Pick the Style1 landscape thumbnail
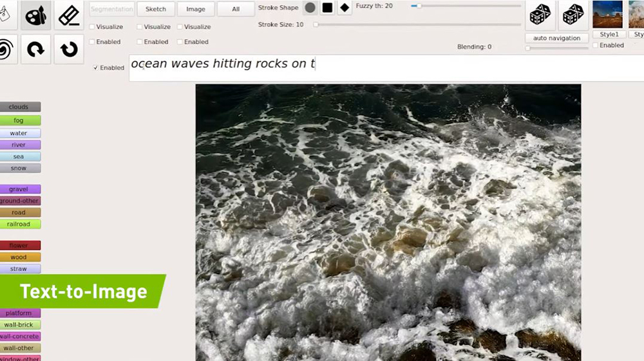Image resolution: width=644 pixels, height=361 pixels. 607,14
